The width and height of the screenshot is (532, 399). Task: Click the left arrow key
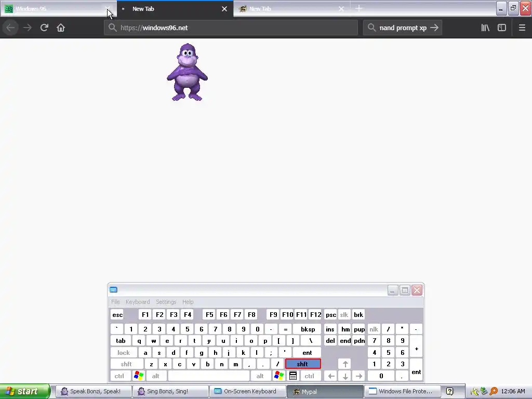pyautogui.click(x=331, y=376)
